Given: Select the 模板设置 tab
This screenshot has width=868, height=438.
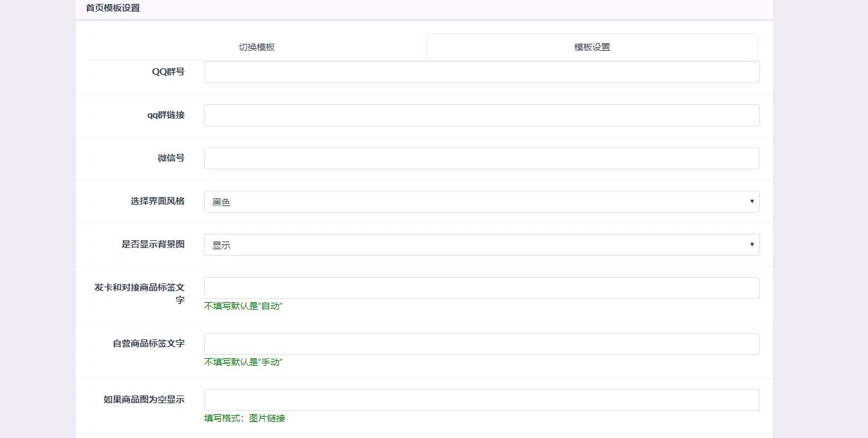Looking at the screenshot, I should point(592,46).
